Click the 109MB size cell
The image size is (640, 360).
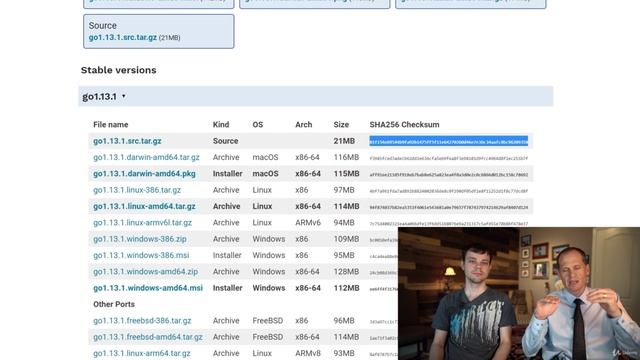click(x=346, y=239)
